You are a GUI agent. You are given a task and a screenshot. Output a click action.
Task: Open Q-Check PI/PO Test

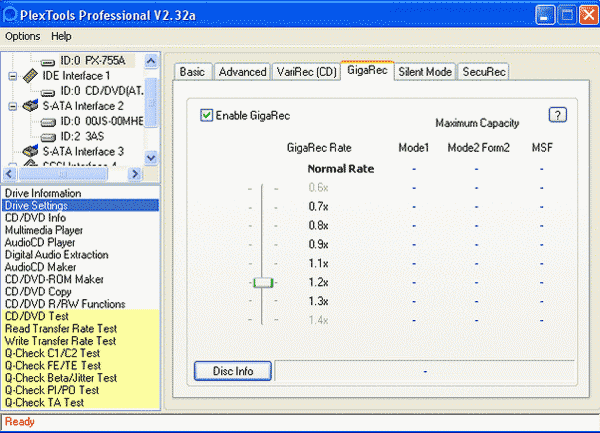80,390
